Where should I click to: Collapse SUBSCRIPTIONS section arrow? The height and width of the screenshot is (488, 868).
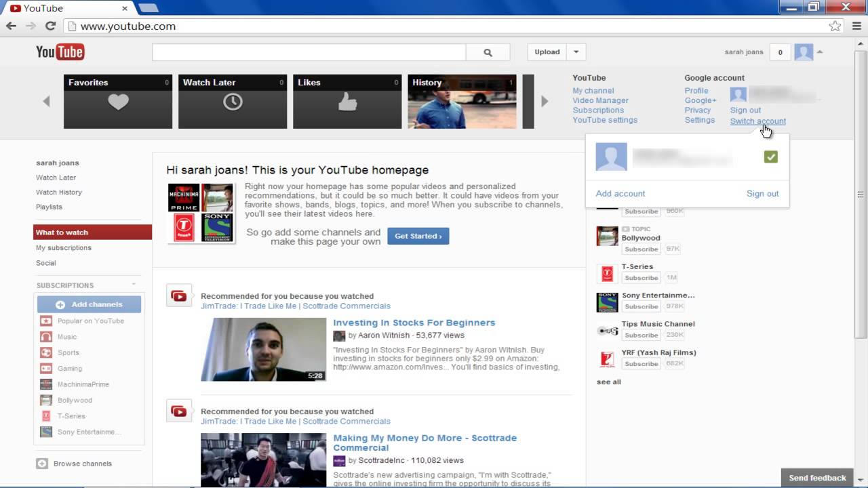(x=134, y=285)
